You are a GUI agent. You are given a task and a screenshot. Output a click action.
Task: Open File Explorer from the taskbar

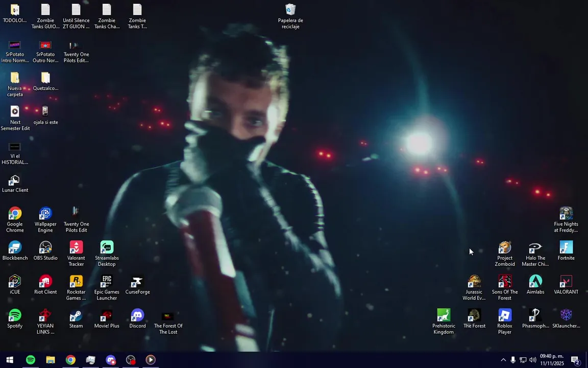tap(51, 360)
